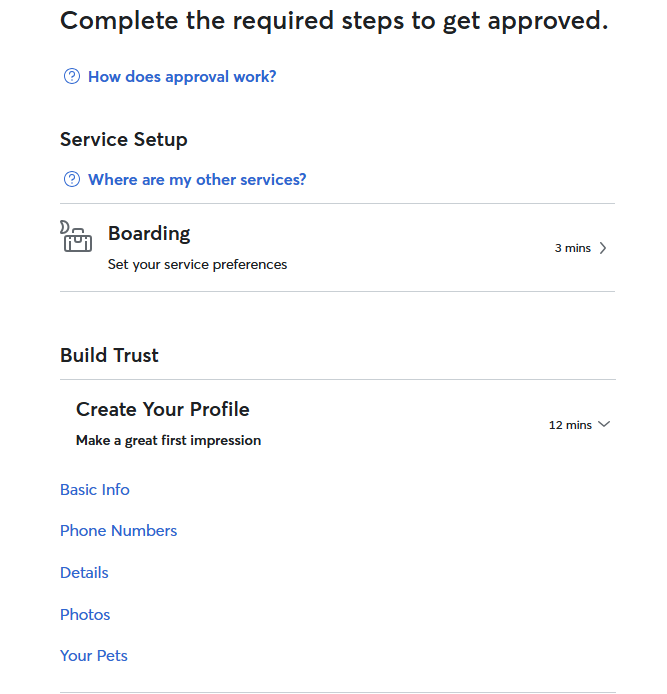Collapse Create Your Profile with down chevron
The height and width of the screenshot is (694, 667).
tap(603, 425)
